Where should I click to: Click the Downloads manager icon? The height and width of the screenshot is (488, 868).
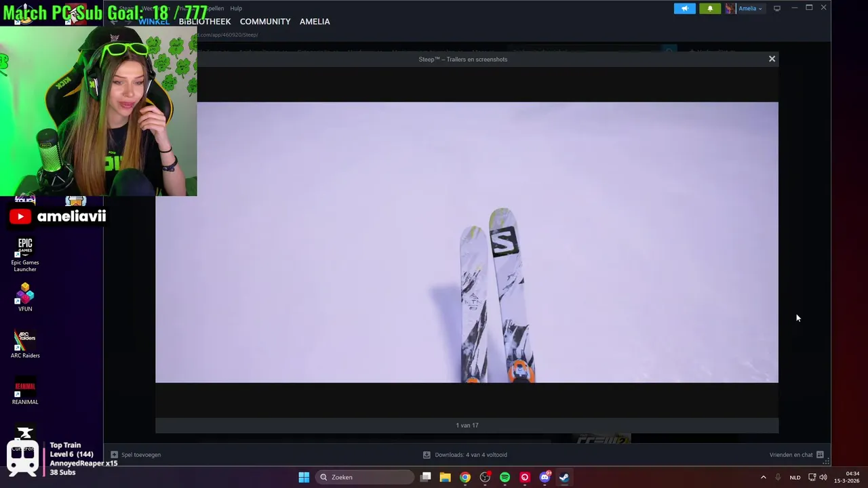426,455
